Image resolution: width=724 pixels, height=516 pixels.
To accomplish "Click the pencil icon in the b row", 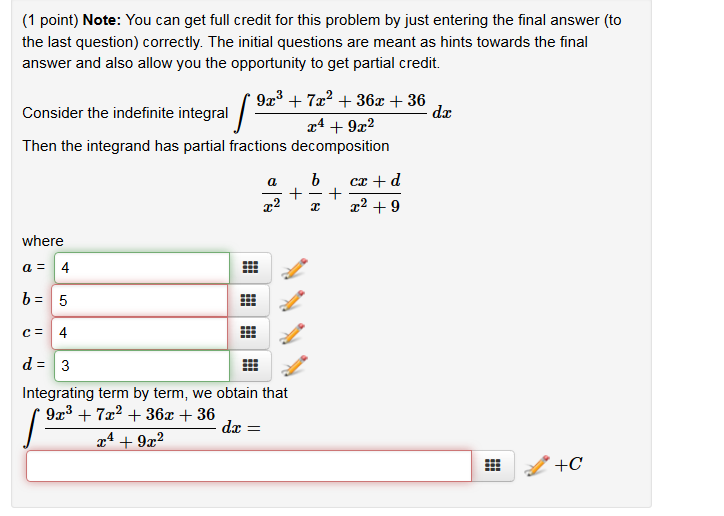I will tap(294, 301).
